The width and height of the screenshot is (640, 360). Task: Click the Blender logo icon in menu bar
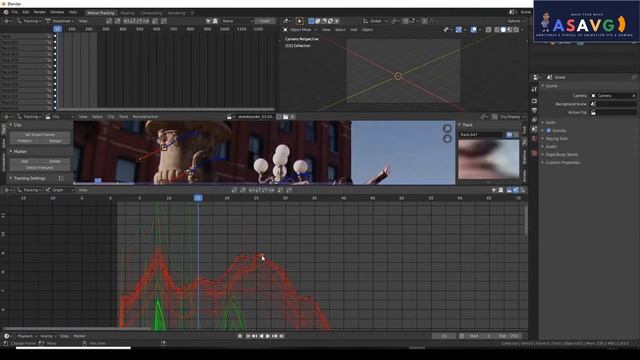tap(6, 13)
